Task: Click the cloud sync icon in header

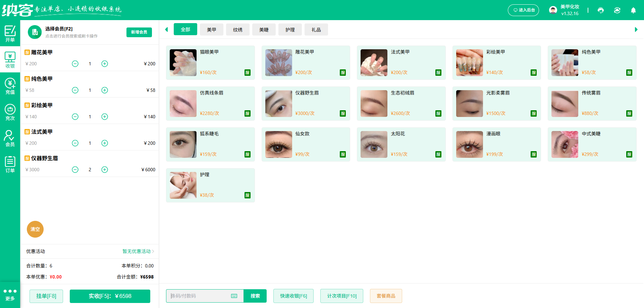Action: tap(617, 10)
